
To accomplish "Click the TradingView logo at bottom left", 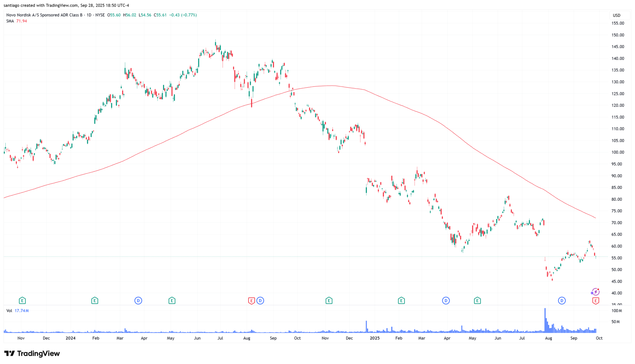I will [32, 353].
